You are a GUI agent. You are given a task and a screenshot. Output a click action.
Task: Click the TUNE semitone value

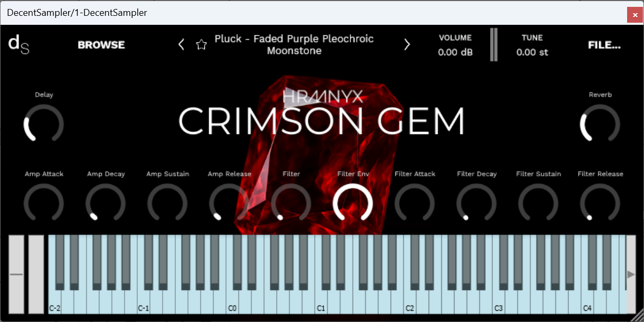(532, 52)
